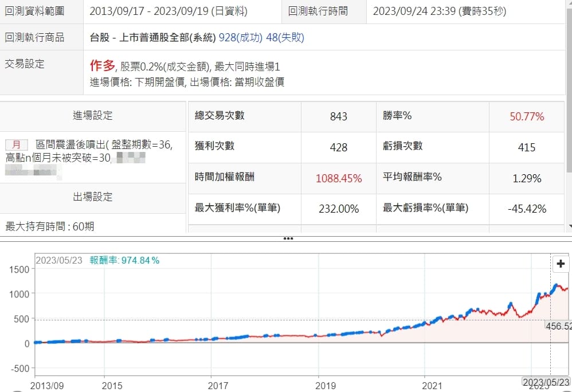Click the 勝率% value 50.77%

(x=526, y=117)
